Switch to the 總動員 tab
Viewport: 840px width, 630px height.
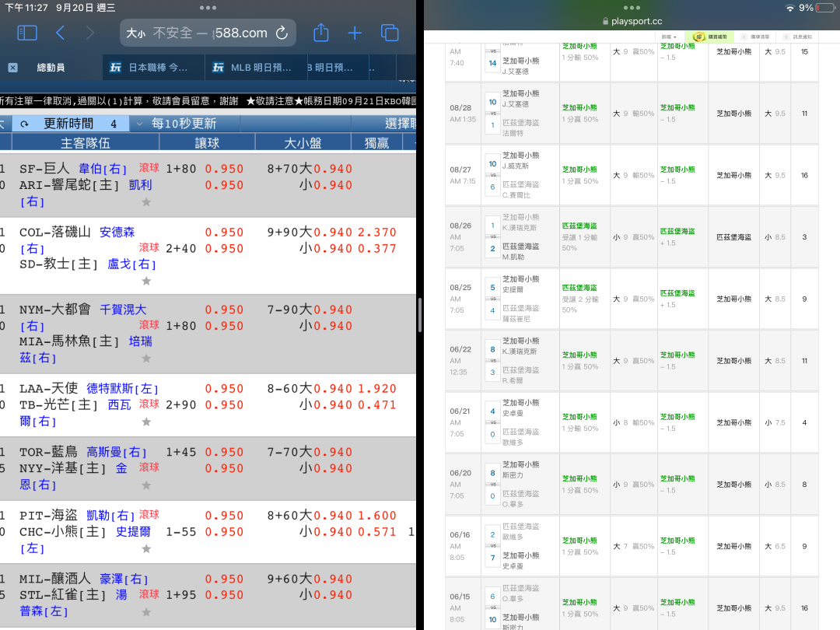click(x=51, y=68)
